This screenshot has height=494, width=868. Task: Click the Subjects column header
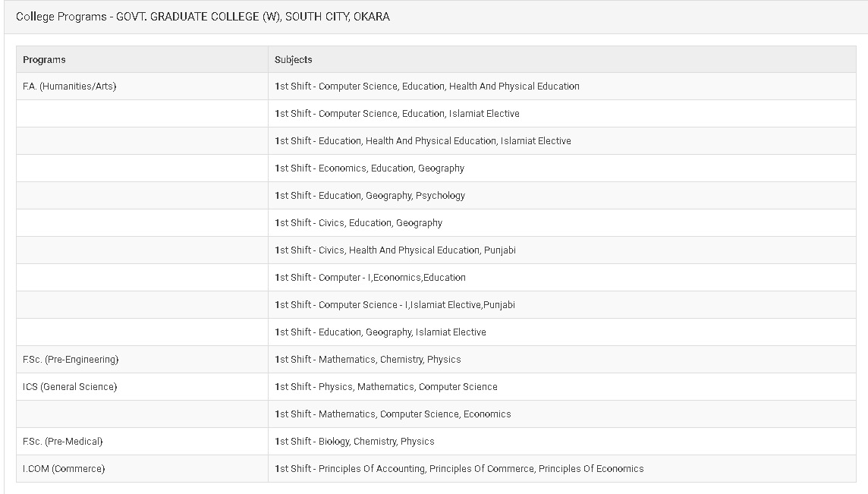point(562,59)
